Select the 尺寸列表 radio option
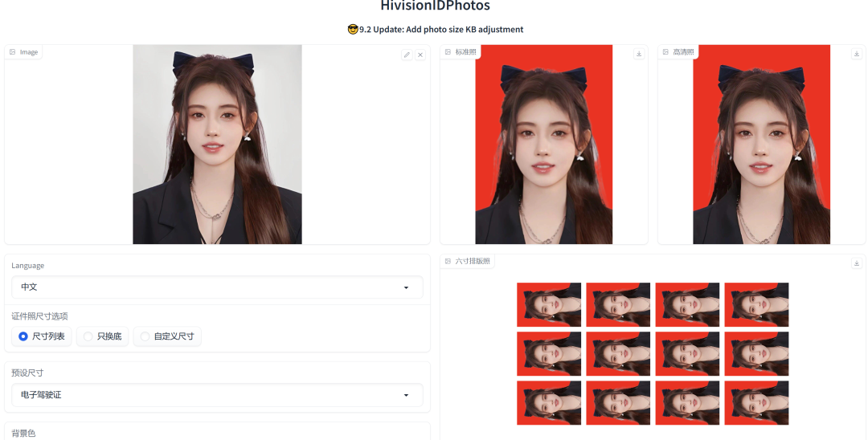 42,336
